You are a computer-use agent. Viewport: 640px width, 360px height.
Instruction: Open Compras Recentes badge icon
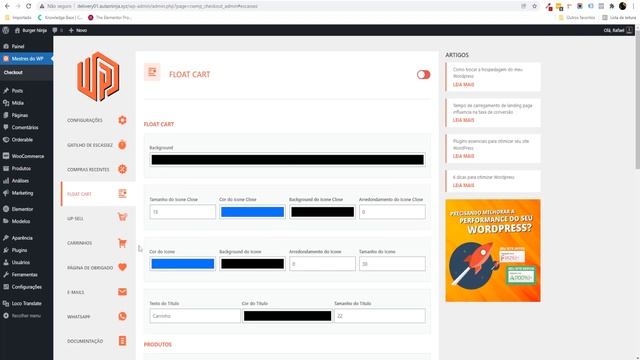point(122,169)
